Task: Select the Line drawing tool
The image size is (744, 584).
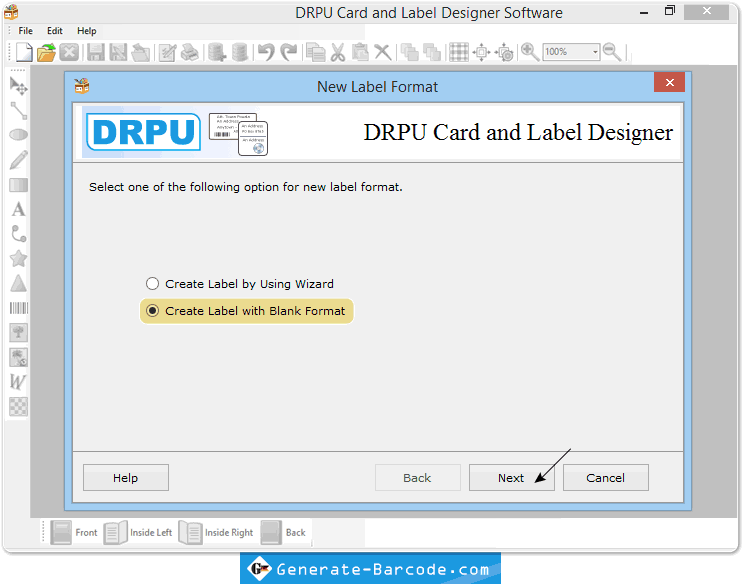Action: tap(19, 111)
